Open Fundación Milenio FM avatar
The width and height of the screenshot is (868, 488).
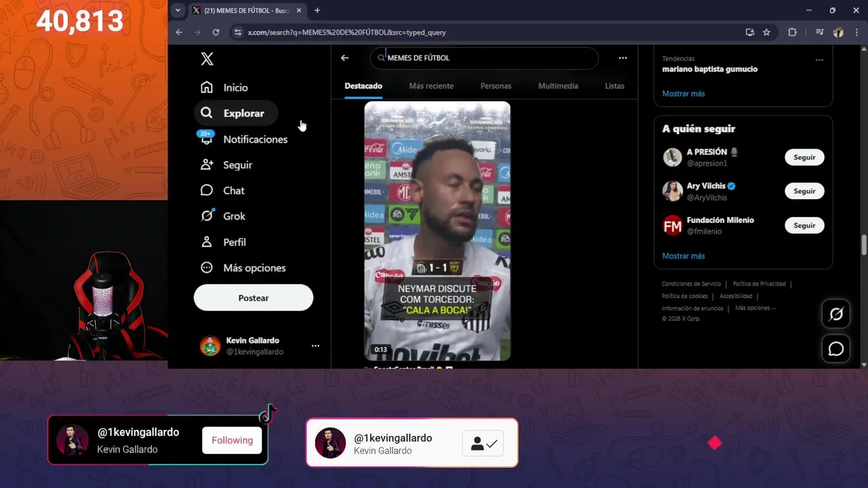tap(672, 226)
